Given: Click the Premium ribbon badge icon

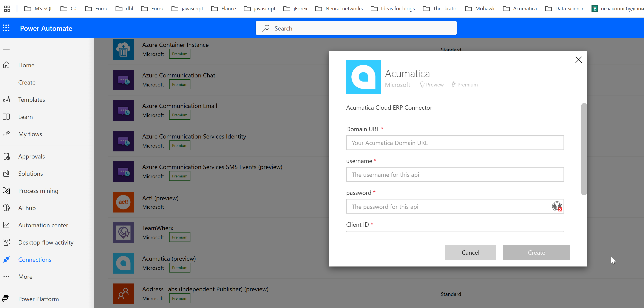Looking at the screenshot, I should tap(454, 85).
